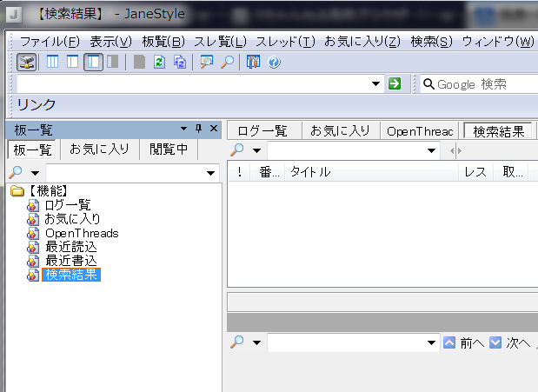The width and height of the screenshot is (538, 392).
Task: Click the help question mark icon
Action: point(274,62)
